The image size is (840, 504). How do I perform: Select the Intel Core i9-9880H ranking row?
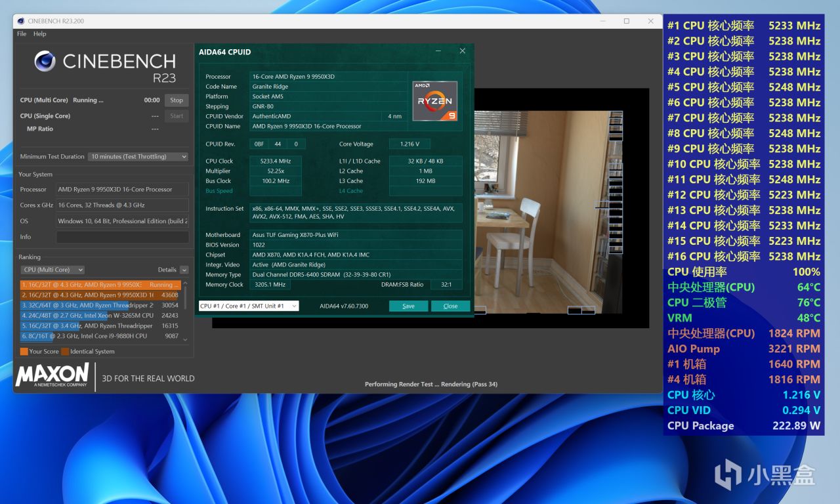pyautogui.click(x=100, y=336)
